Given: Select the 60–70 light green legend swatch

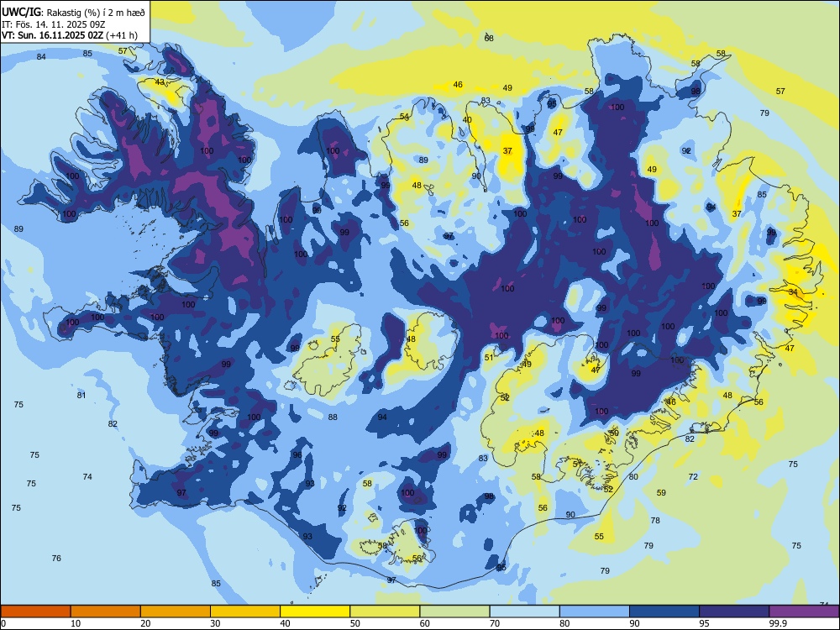Looking at the screenshot, I should [454, 612].
